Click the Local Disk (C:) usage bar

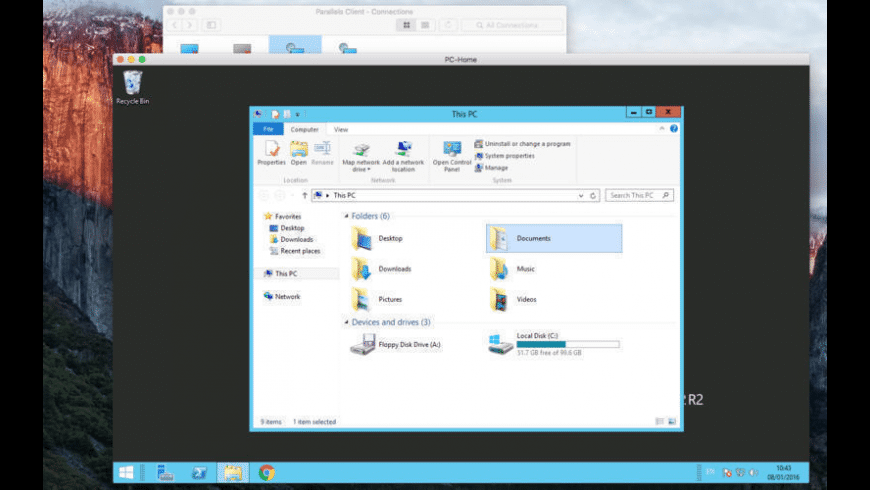pyautogui.click(x=568, y=345)
